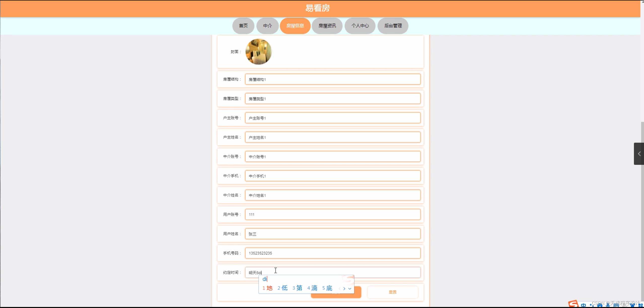Go to 个人中心 from the navigation bar
Image resolution: width=644 pixels, height=308 pixels.
click(360, 26)
